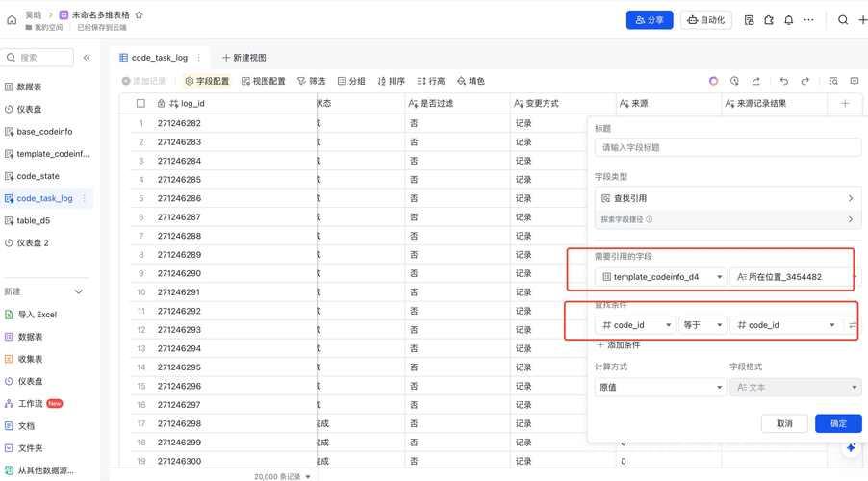Viewport: 868px width, 481px height.
Task: Open the history clock icon in toolbar
Action: (x=734, y=81)
